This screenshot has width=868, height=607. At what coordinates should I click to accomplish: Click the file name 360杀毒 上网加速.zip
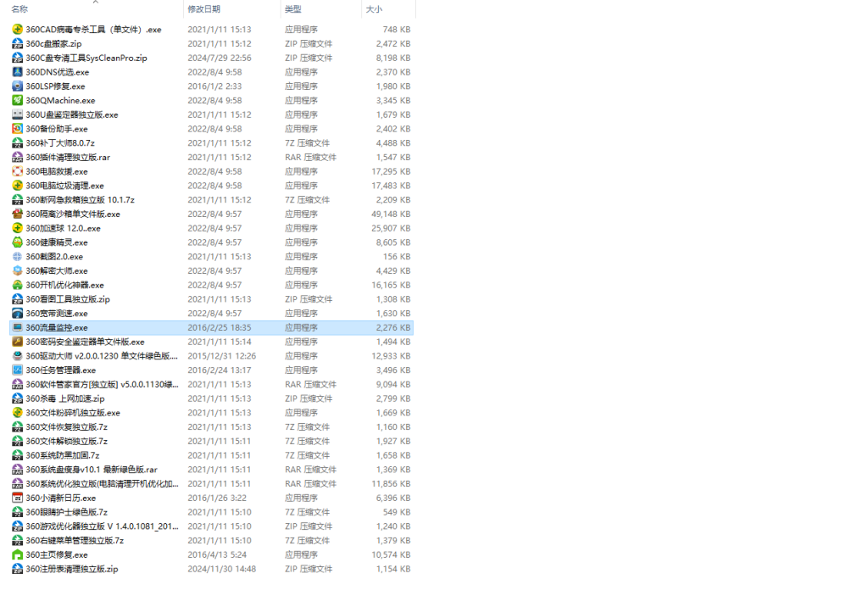64,398
